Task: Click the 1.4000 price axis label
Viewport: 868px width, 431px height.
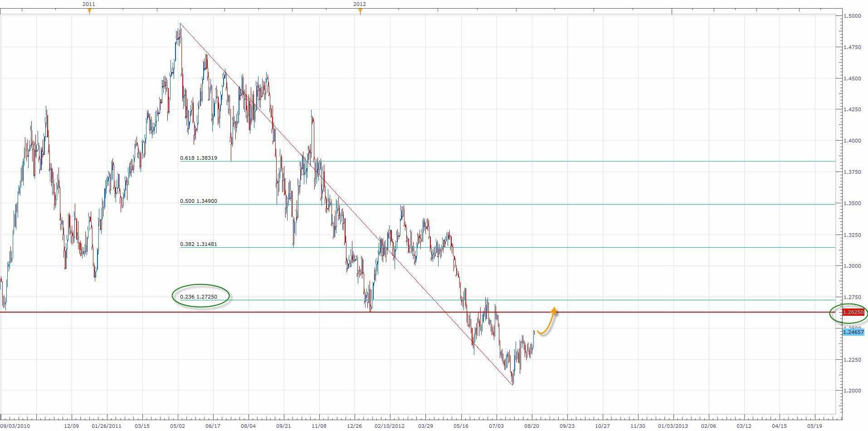Action: (851, 141)
